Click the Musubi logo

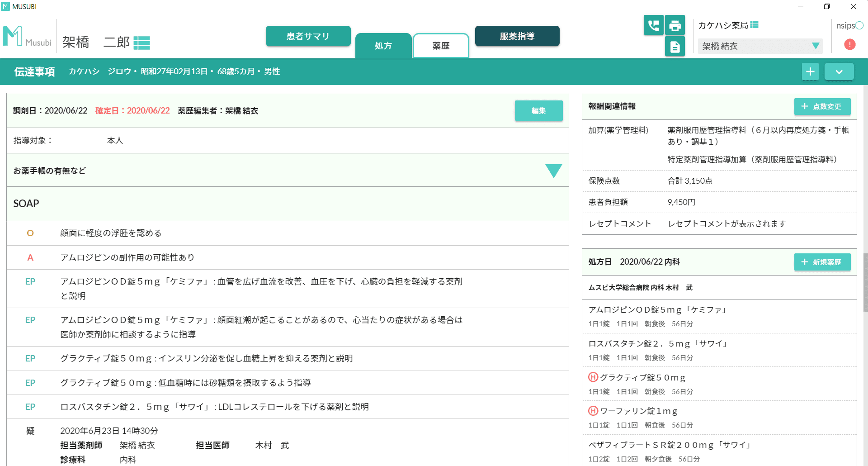27,36
